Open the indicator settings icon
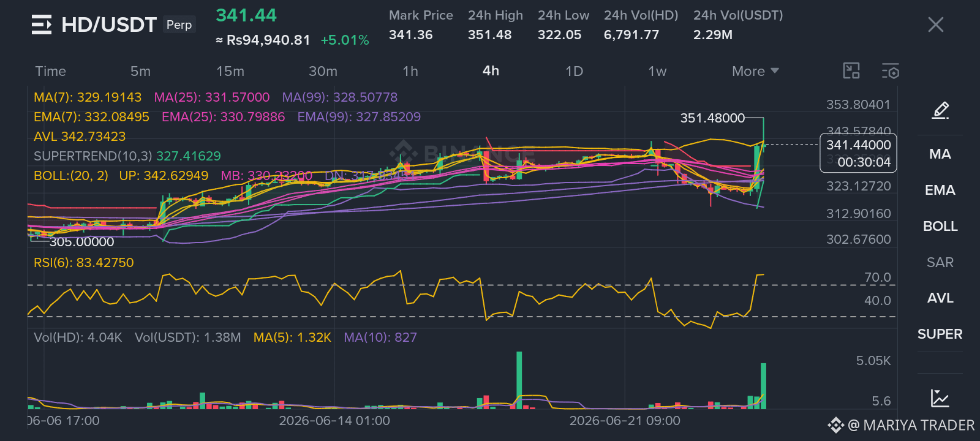 coord(890,71)
